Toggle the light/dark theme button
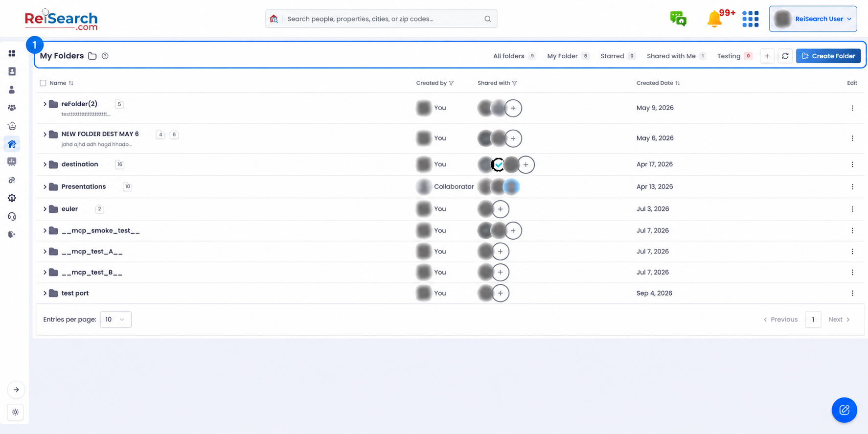 16,412
